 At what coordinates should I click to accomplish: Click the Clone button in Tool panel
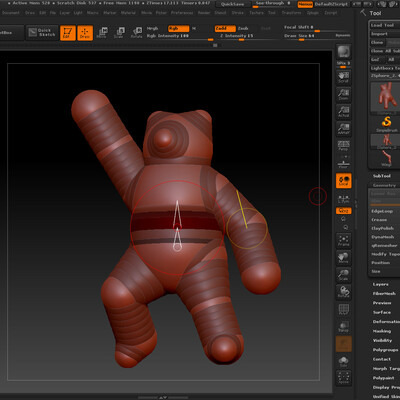[x=377, y=43]
